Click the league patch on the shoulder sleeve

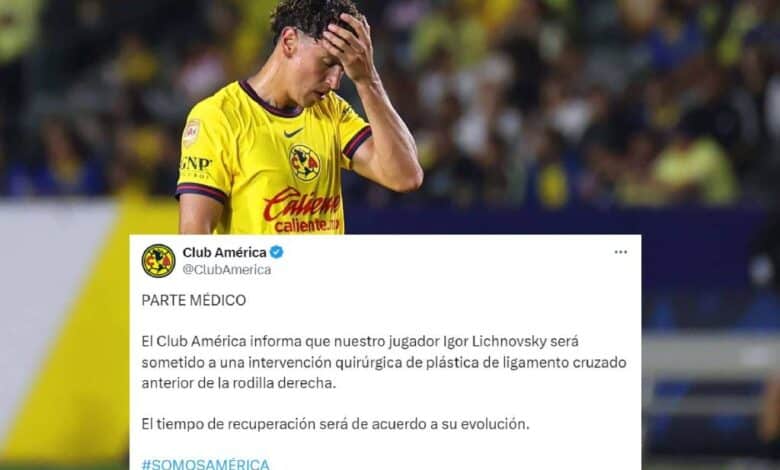(x=191, y=133)
